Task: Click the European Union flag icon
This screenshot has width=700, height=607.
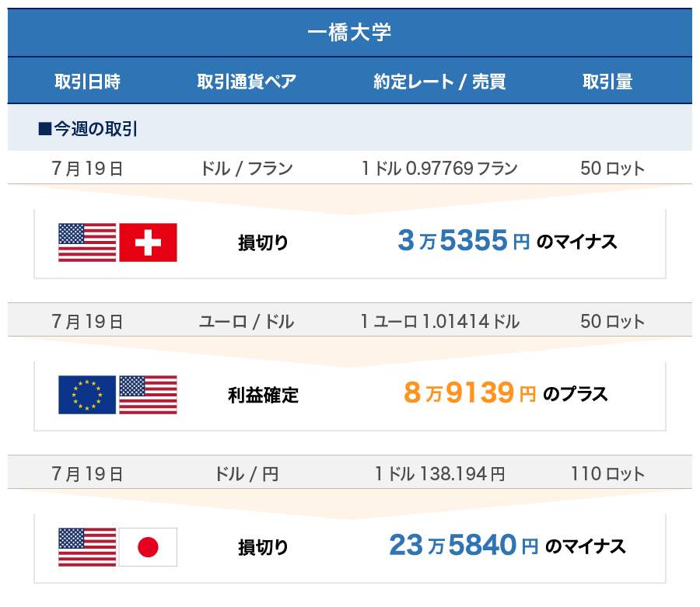Action: pyautogui.click(x=87, y=395)
